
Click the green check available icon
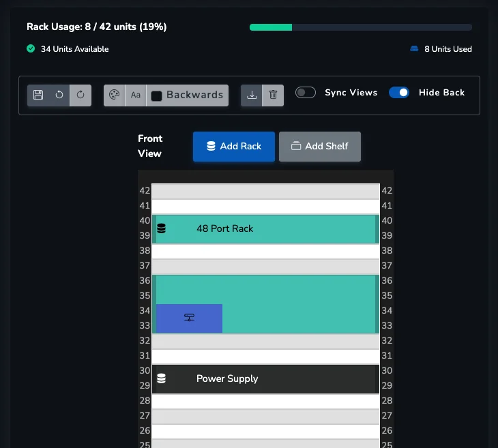tap(31, 48)
